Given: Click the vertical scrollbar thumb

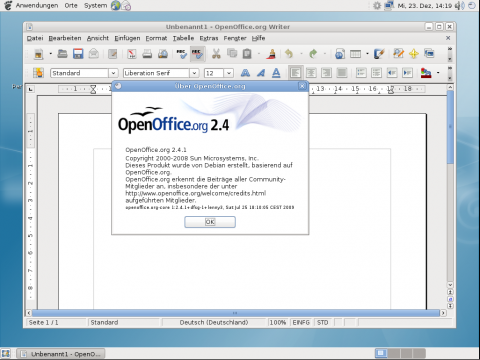Looking at the screenshot, I should 450,127.
